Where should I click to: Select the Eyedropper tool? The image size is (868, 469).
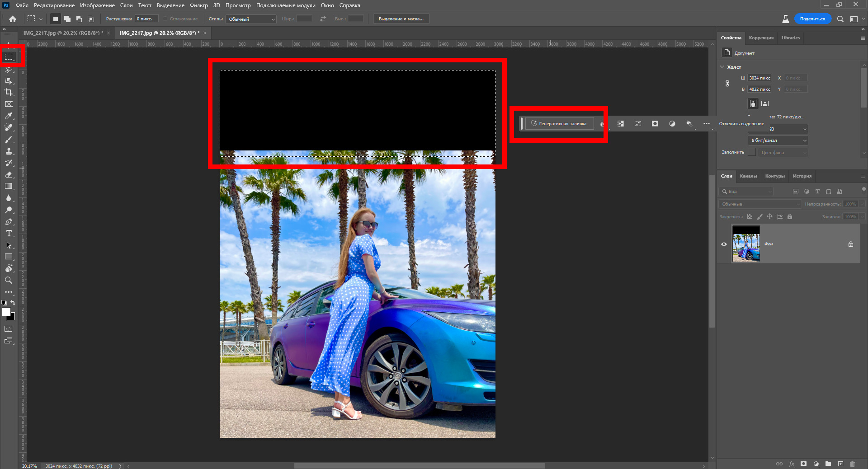pos(9,116)
